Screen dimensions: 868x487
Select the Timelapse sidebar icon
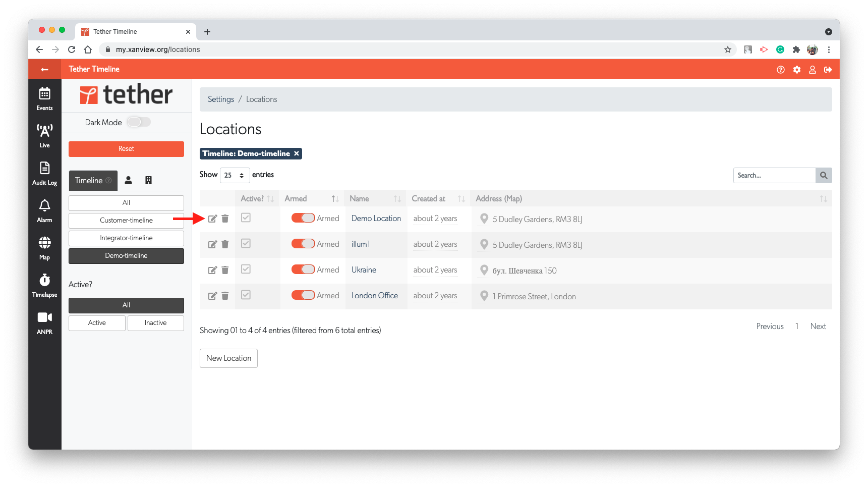tap(44, 283)
